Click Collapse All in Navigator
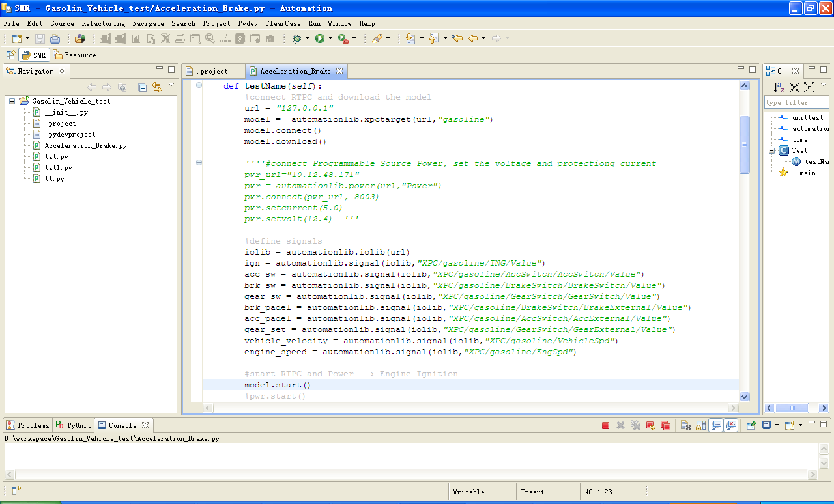Screen dimensions: 834x504 click(142, 87)
